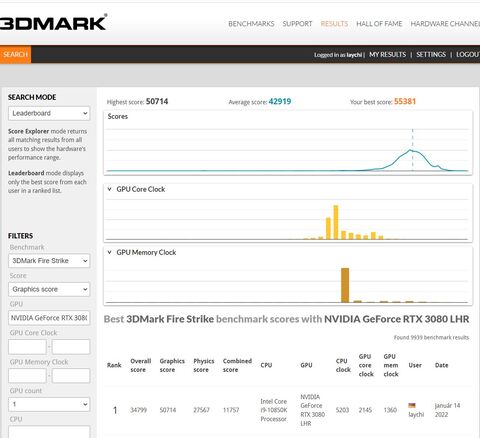The height and width of the screenshot is (438, 480).
Task: Click the tallest GPU Memory Clock bar
Action: point(345,285)
